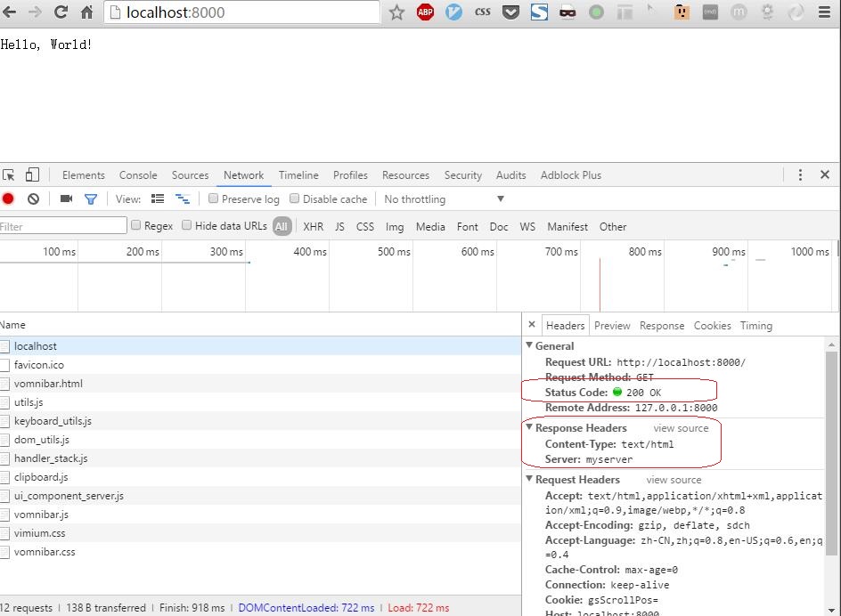This screenshot has width=841, height=616.
Task: Check the Disable cache checkbox
Action: [295, 199]
